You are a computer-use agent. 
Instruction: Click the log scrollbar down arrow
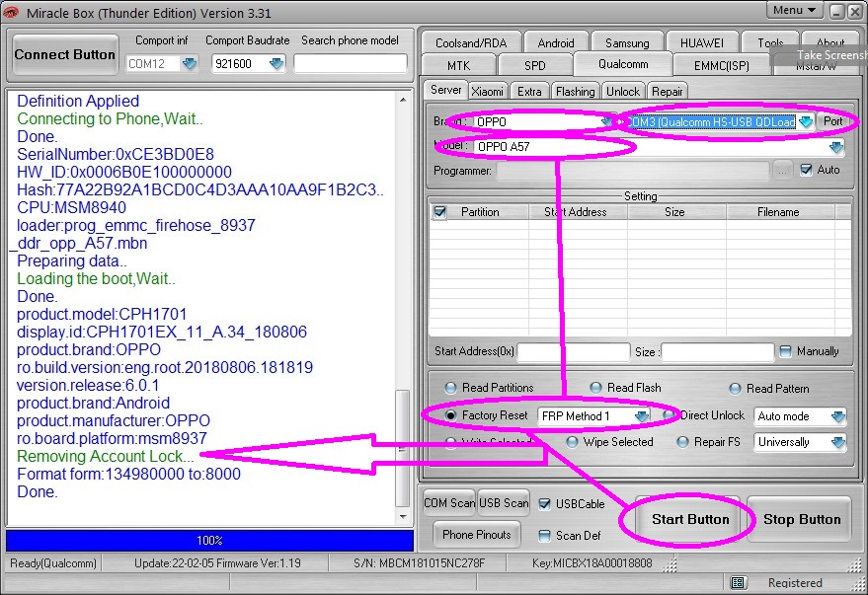tap(403, 517)
